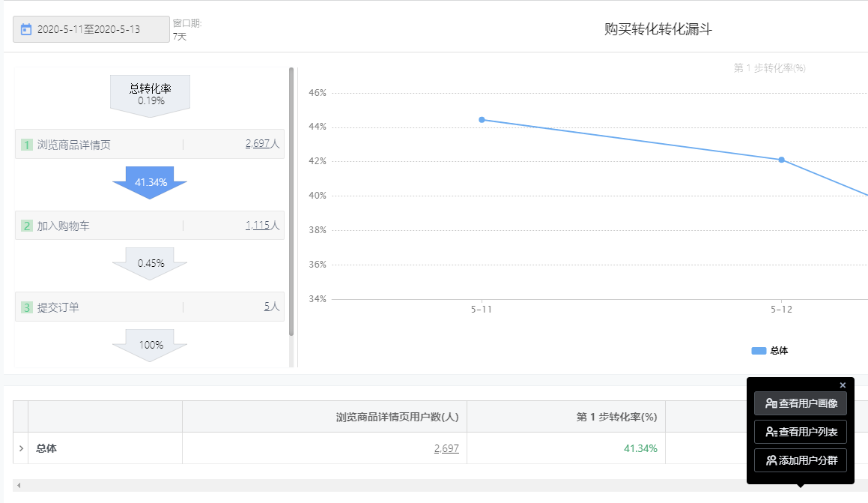
Task: Click the 5-12 data point on chart
Action: [781, 160]
